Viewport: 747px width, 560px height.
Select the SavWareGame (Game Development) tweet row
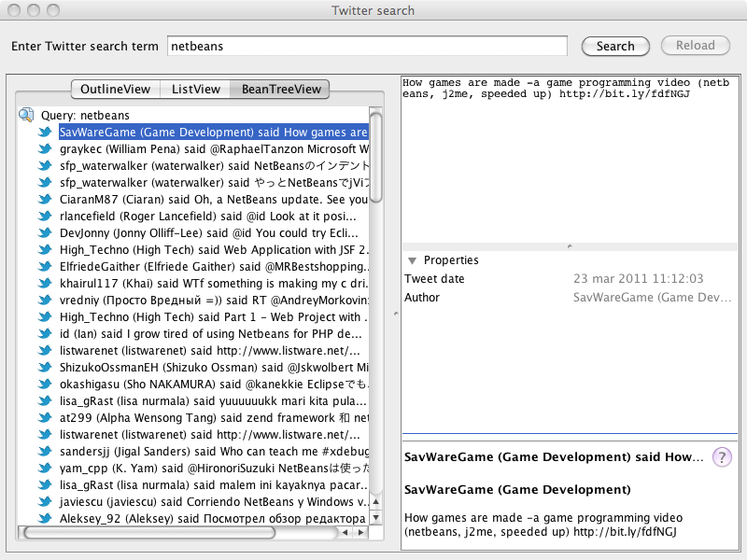[x=214, y=132]
